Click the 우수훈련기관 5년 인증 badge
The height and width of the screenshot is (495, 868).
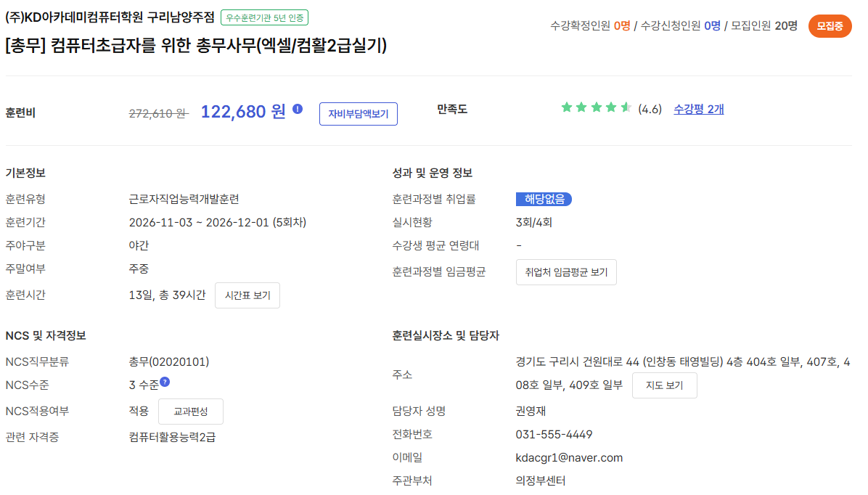(x=265, y=17)
